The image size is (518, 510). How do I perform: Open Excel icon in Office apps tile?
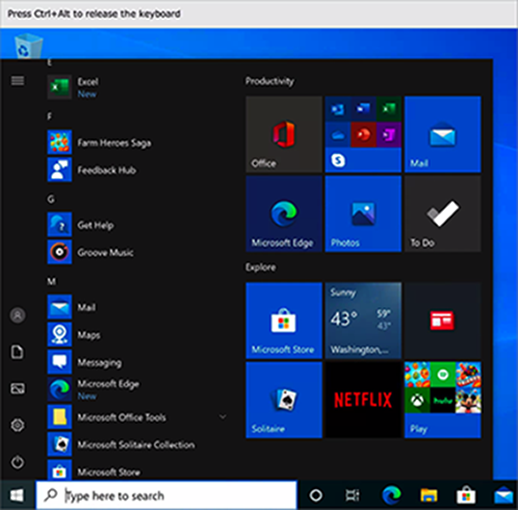click(x=389, y=109)
